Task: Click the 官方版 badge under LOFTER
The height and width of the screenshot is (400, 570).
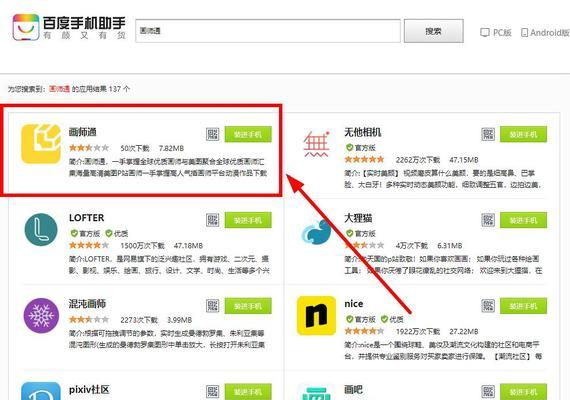Action: click(x=85, y=233)
